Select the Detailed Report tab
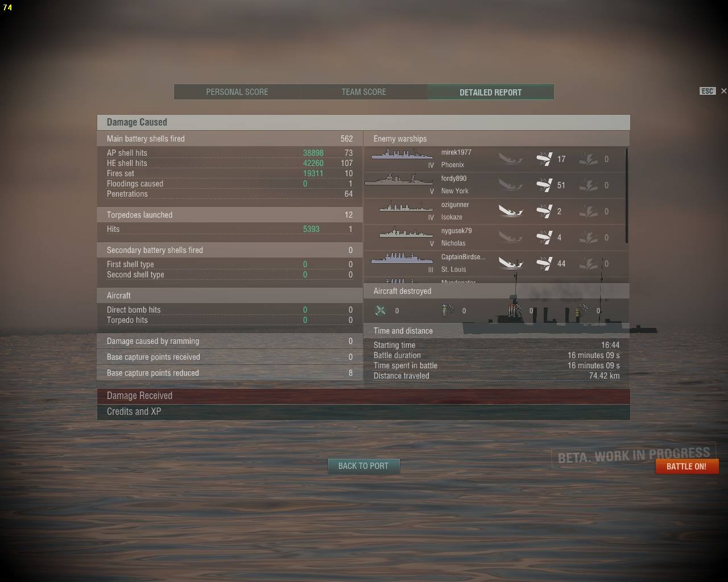Viewport: 728px width, 582px height. 490,92
